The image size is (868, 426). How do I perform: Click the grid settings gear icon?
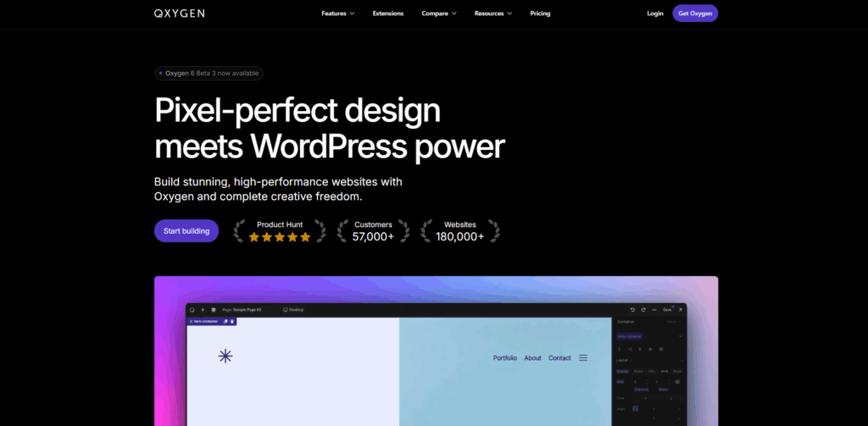pyautogui.click(x=677, y=382)
